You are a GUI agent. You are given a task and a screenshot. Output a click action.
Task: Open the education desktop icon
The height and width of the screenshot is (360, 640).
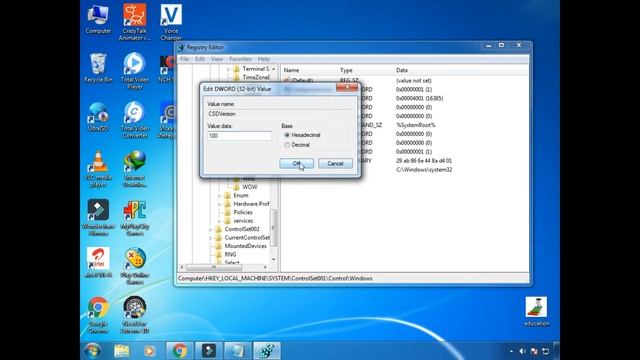(536, 311)
